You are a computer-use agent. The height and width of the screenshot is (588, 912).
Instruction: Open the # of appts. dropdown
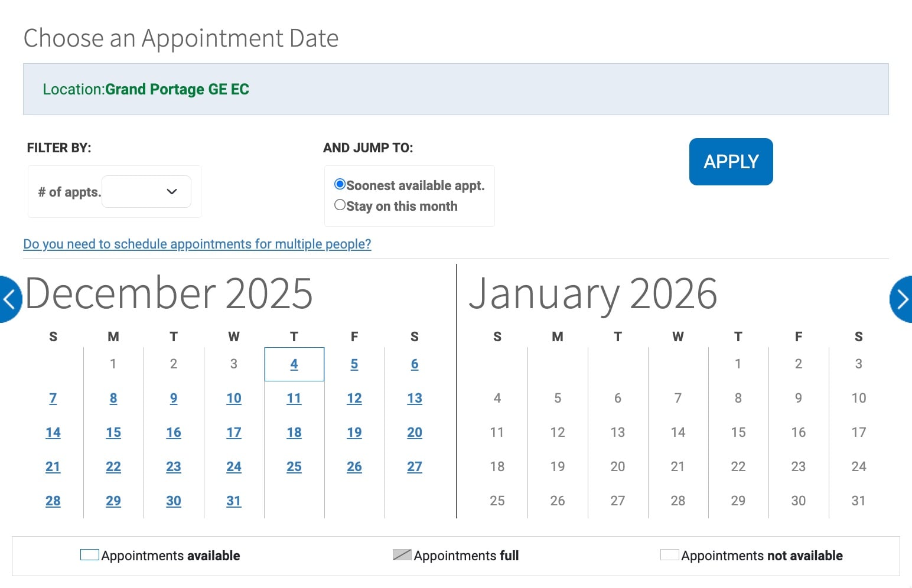pos(146,191)
